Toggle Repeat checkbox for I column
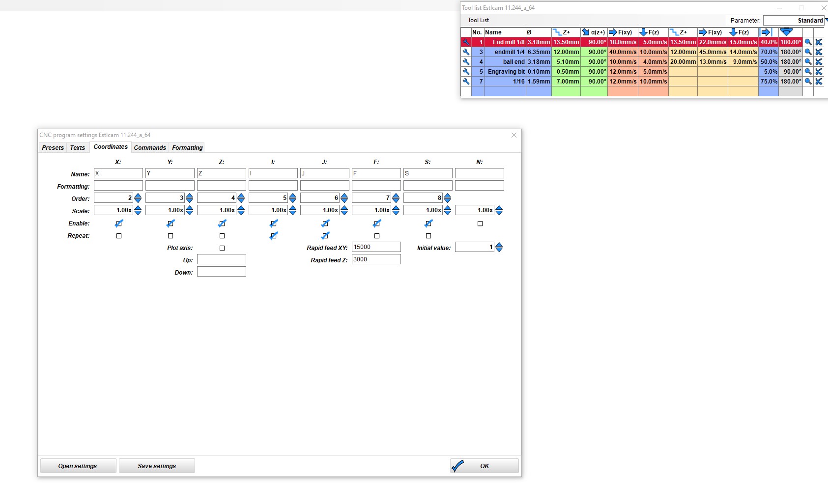This screenshot has width=828, height=504. [x=274, y=236]
